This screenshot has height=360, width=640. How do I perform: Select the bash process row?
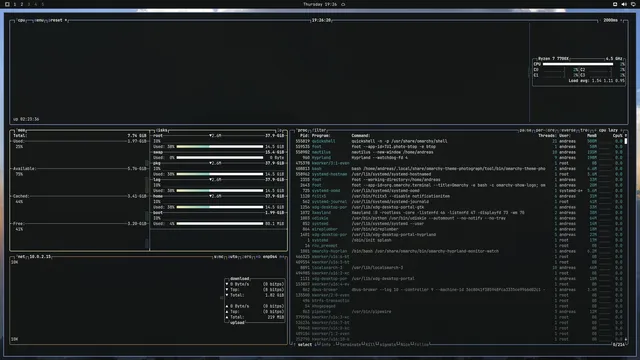[459, 169]
